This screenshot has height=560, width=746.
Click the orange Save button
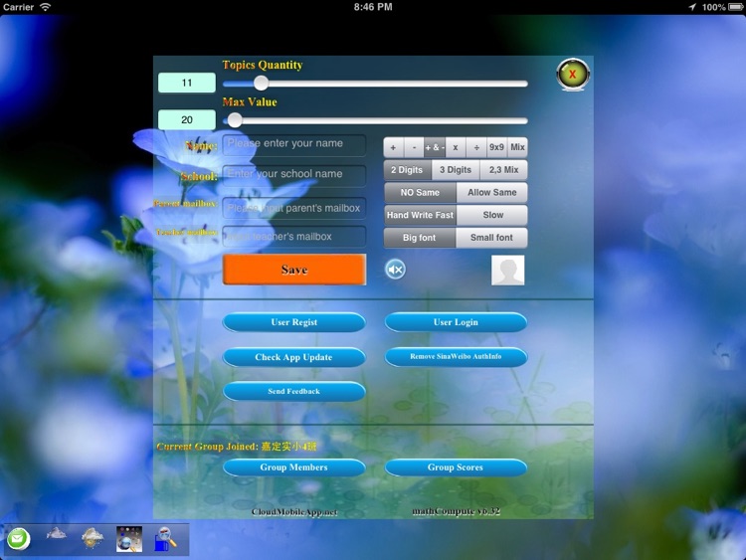click(294, 270)
